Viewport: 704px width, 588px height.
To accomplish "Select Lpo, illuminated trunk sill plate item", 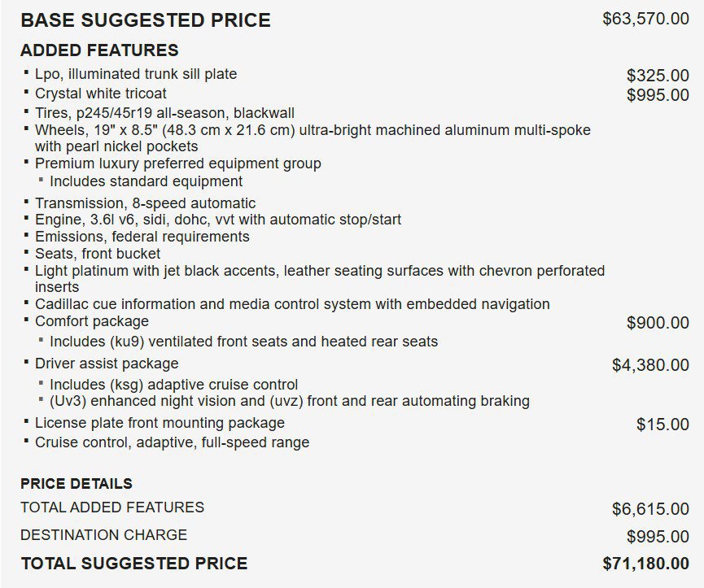I will pos(136,74).
